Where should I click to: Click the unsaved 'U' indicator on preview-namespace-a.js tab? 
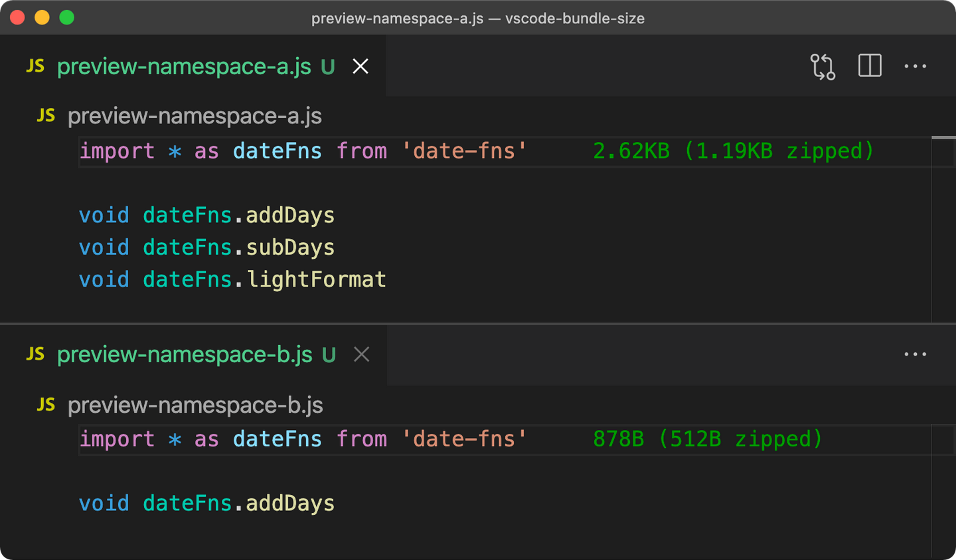click(327, 66)
